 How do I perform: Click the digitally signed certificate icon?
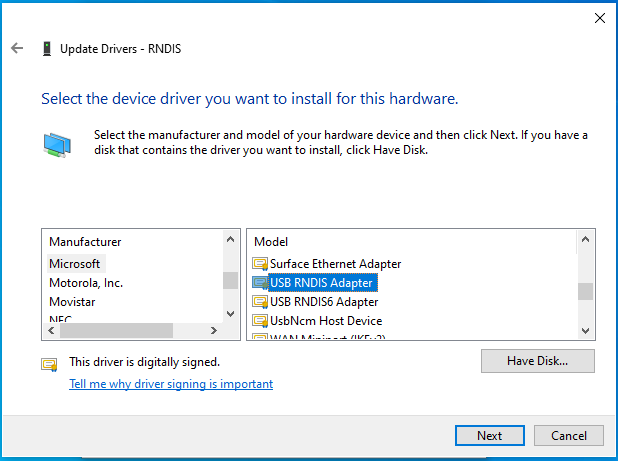pyautogui.click(x=50, y=364)
